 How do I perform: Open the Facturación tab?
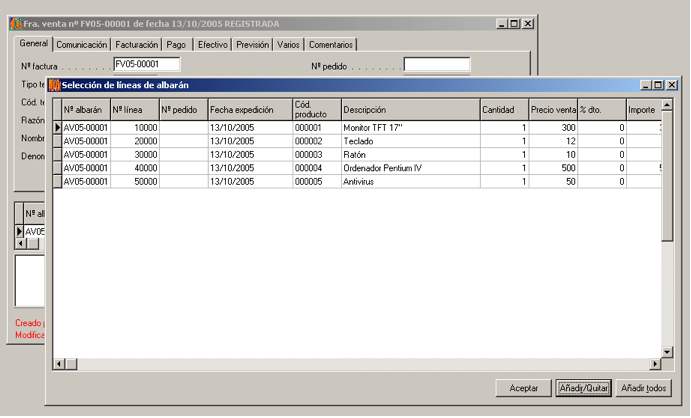[136, 44]
